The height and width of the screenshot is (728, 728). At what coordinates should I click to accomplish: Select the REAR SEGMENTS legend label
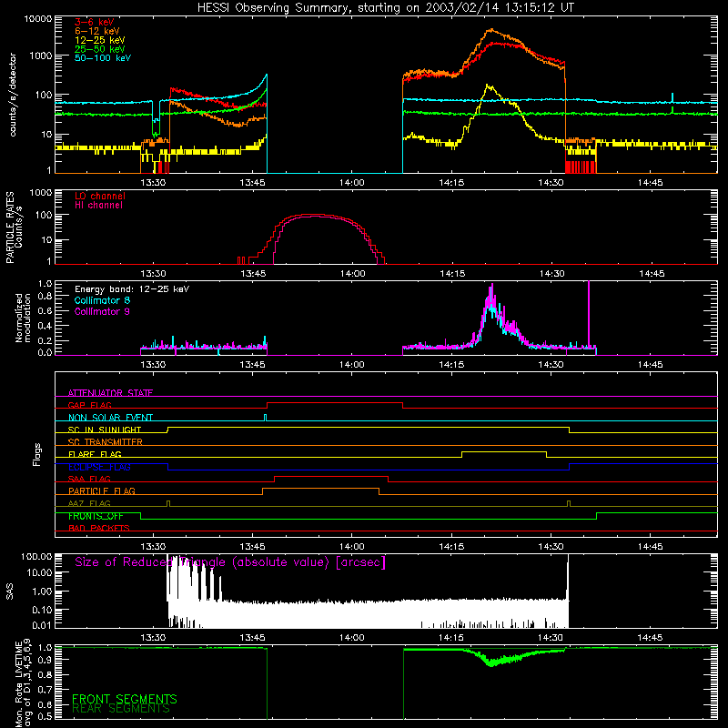tap(121, 709)
